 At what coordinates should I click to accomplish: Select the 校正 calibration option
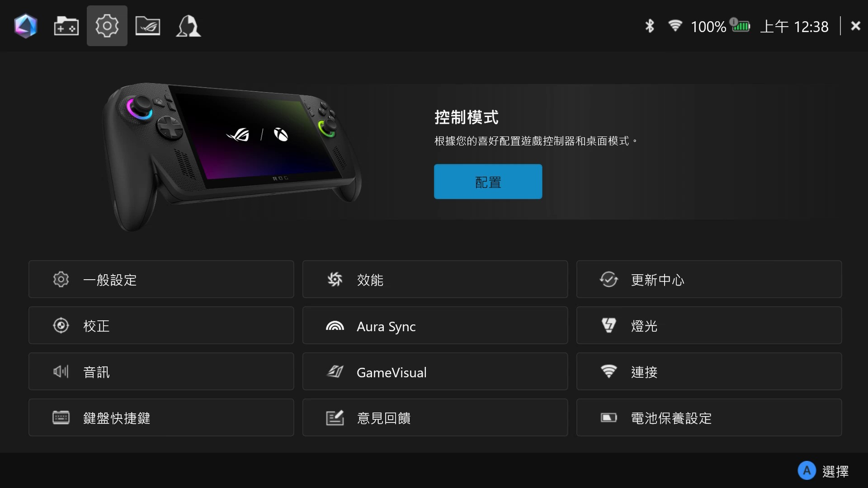pos(161,325)
